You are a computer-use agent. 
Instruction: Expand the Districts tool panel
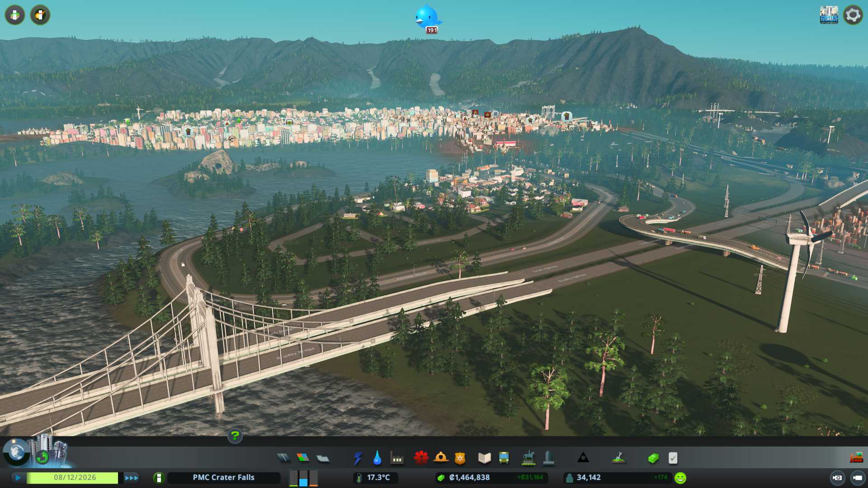323,458
